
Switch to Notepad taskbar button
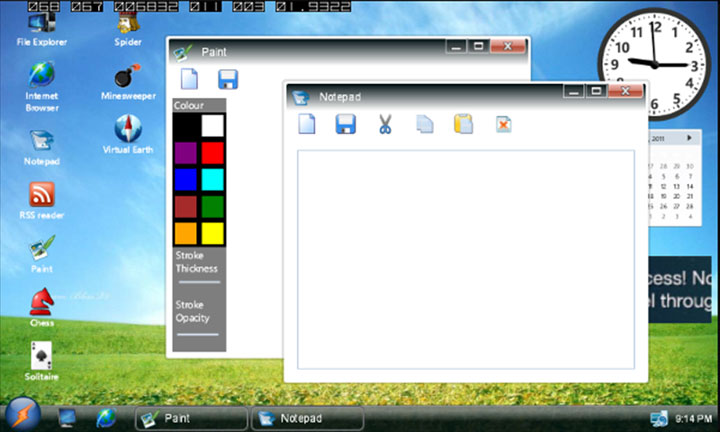(308, 418)
